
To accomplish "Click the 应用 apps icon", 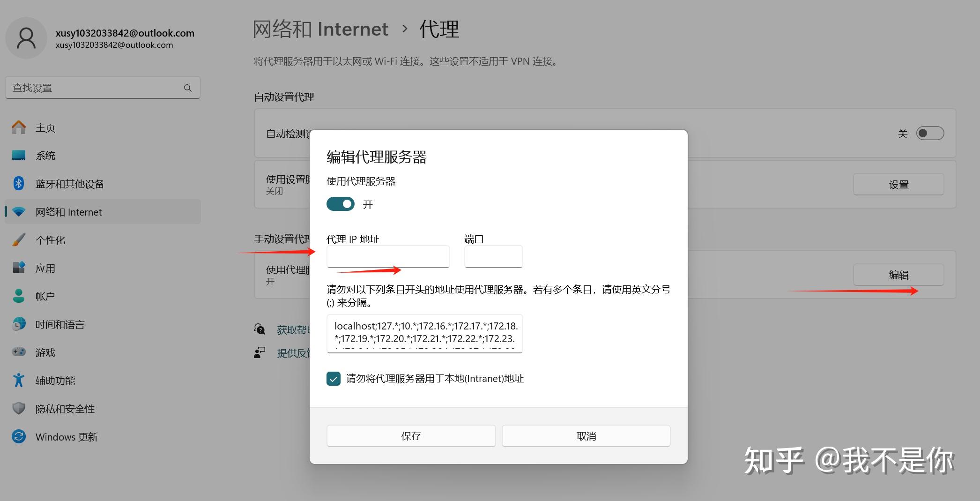I will pyautogui.click(x=18, y=268).
